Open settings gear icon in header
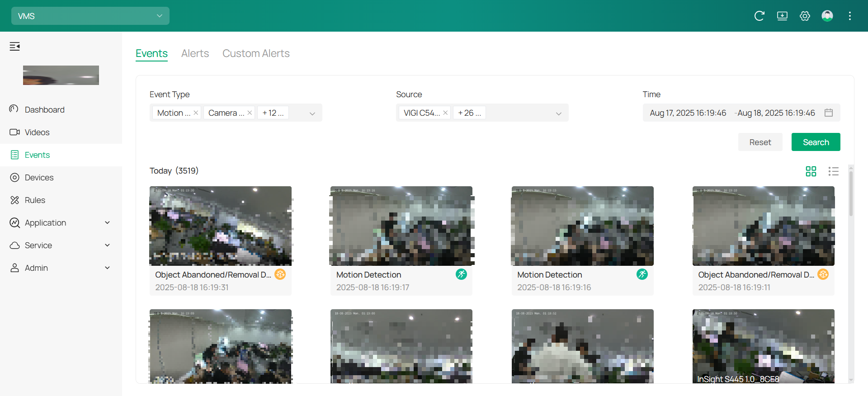The height and width of the screenshot is (396, 868). [x=805, y=16]
